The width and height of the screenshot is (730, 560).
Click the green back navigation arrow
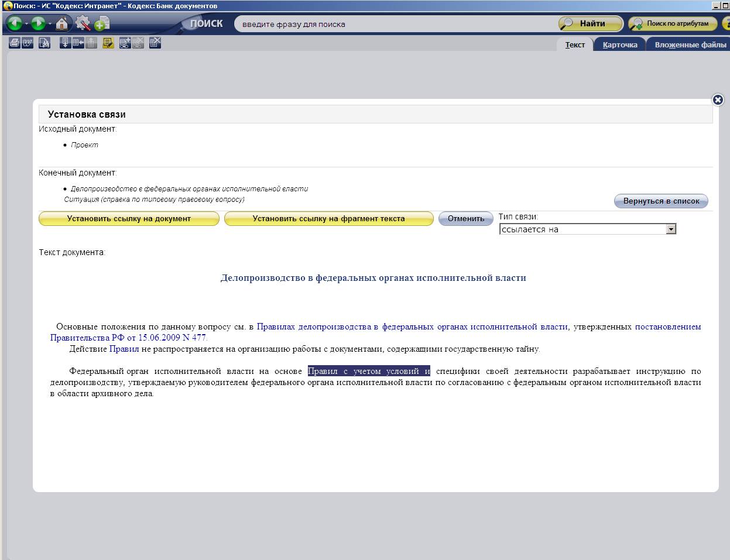(15, 23)
